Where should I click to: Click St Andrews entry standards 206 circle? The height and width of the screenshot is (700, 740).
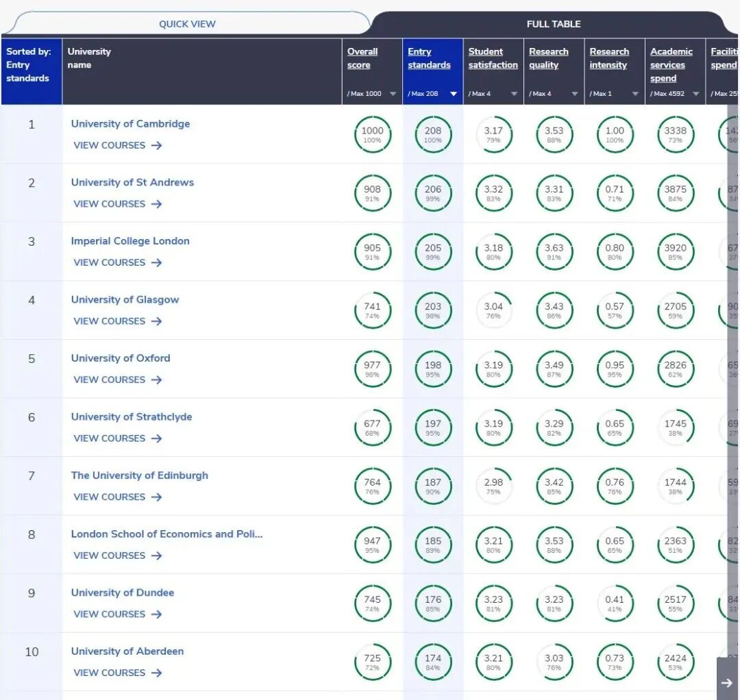click(433, 193)
